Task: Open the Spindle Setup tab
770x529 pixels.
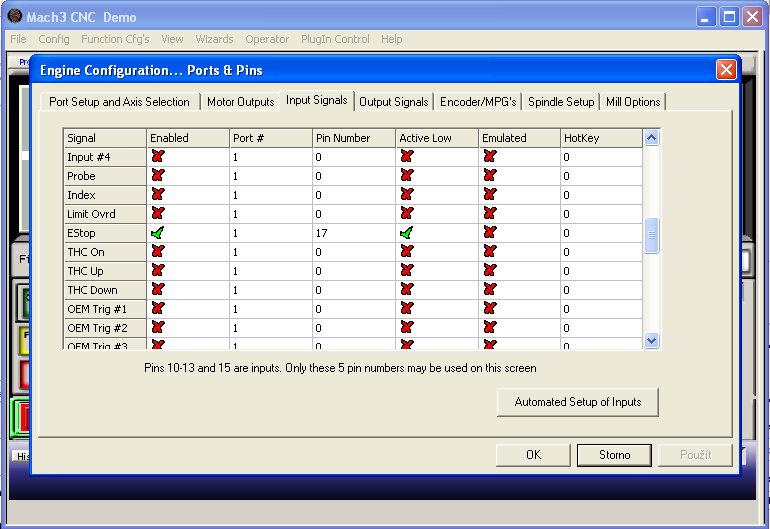Action: (x=560, y=102)
